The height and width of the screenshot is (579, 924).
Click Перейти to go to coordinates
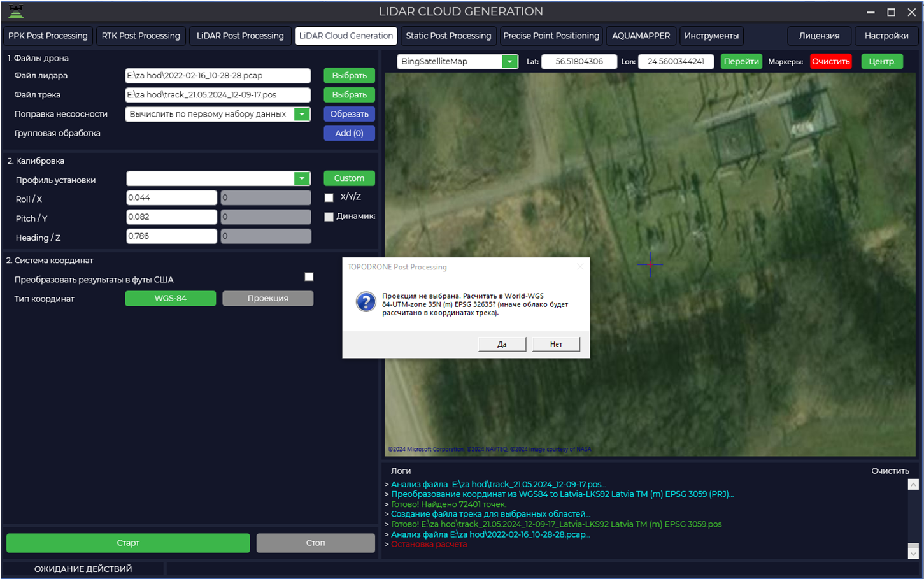pyautogui.click(x=741, y=61)
